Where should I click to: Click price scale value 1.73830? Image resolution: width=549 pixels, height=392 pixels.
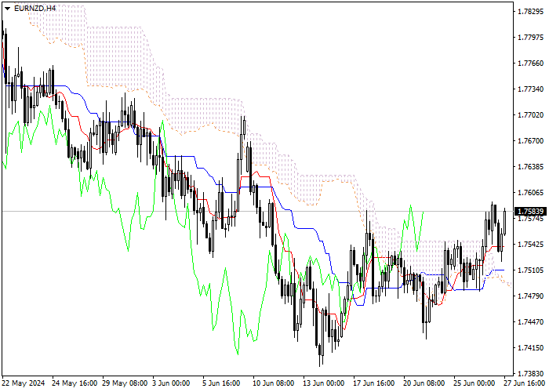(531, 374)
